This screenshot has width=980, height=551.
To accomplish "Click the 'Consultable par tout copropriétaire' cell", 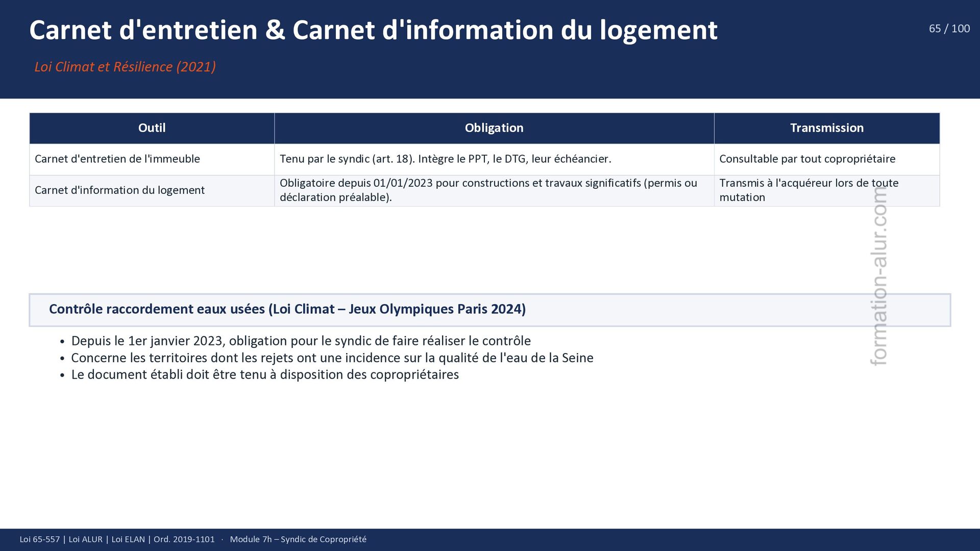I will point(807,159).
